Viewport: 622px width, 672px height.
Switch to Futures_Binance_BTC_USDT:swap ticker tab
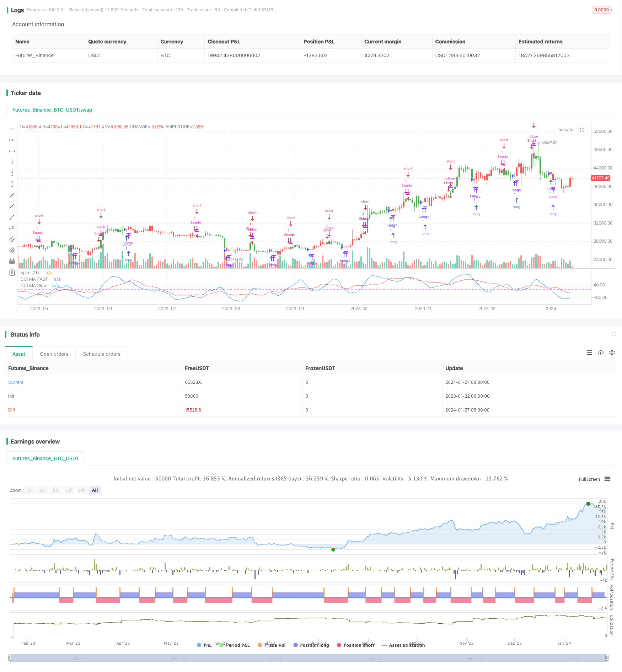pos(52,110)
